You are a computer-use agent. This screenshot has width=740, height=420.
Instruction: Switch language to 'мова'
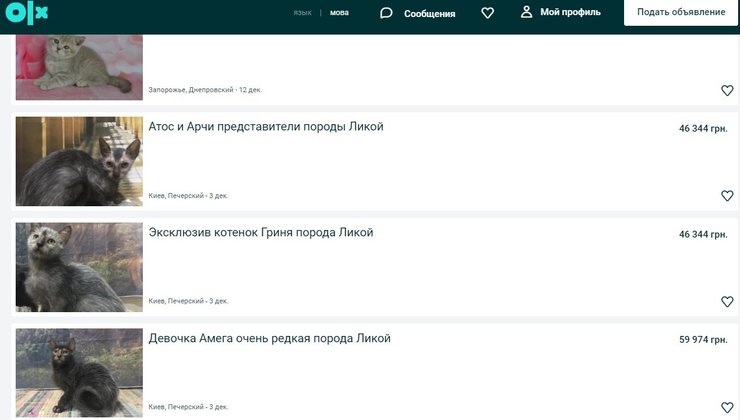(x=339, y=13)
